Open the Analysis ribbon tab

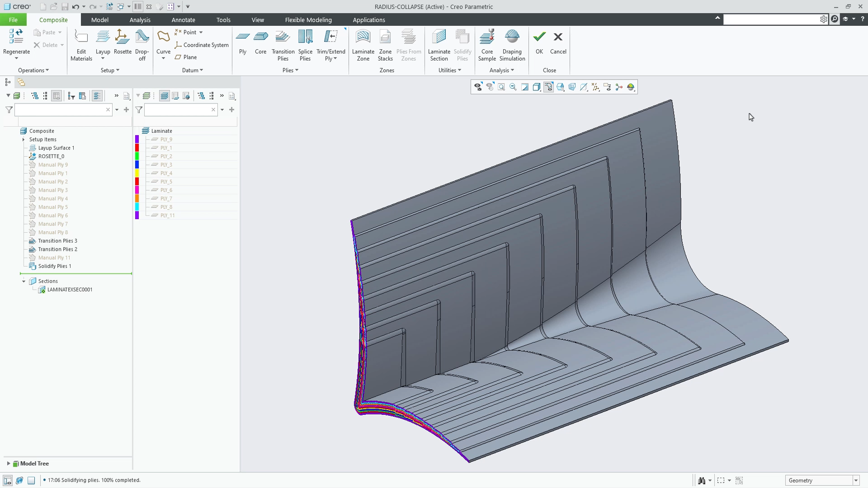pyautogui.click(x=140, y=20)
